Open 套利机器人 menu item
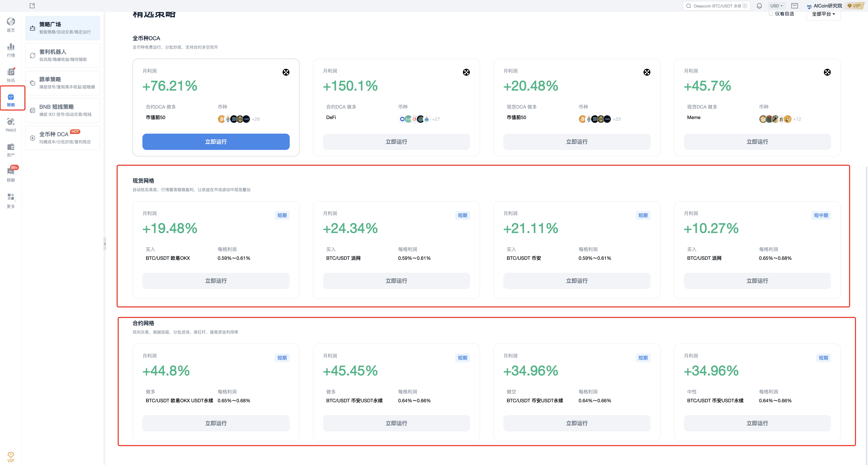Image resolution: width=868 pixels, height=465 pixels. coord(63,55)
